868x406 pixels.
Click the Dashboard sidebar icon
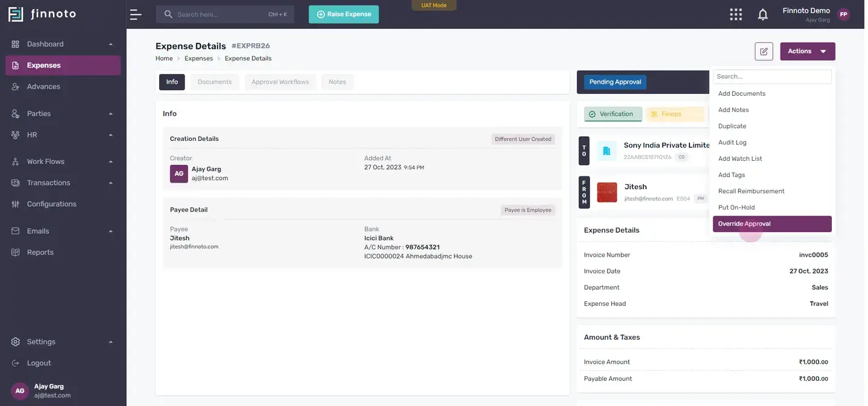pos(16,44)
